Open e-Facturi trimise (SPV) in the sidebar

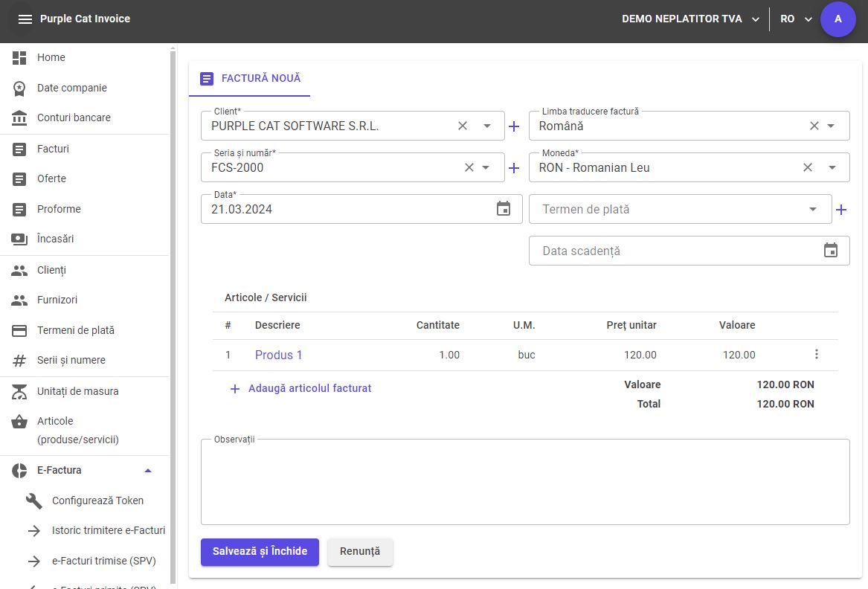104,561
